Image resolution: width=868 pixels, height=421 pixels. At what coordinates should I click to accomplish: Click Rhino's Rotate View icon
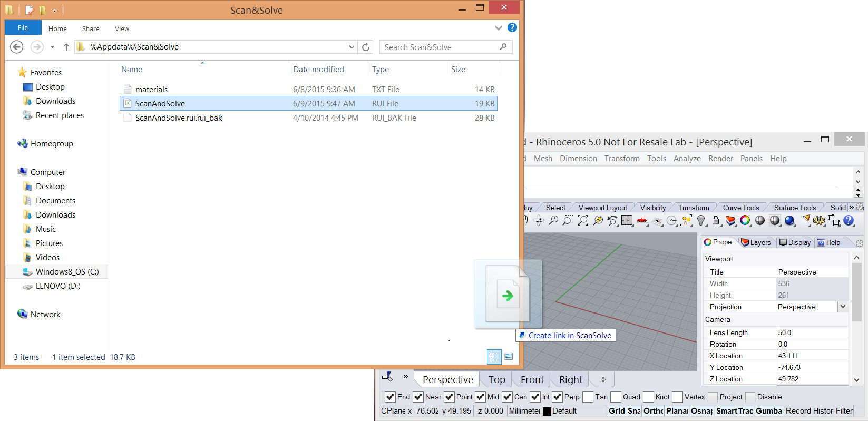coord(539,221)
